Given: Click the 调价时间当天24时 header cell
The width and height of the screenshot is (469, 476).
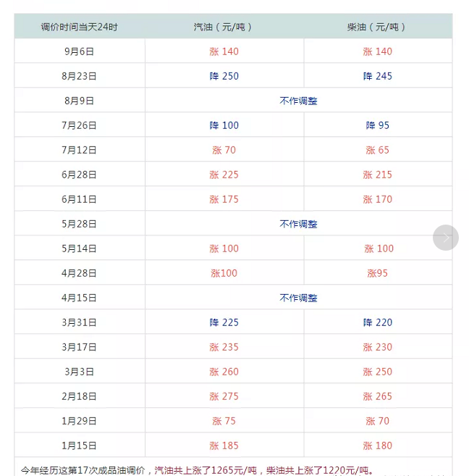Looking at the screenshot, I should (80, 27).
